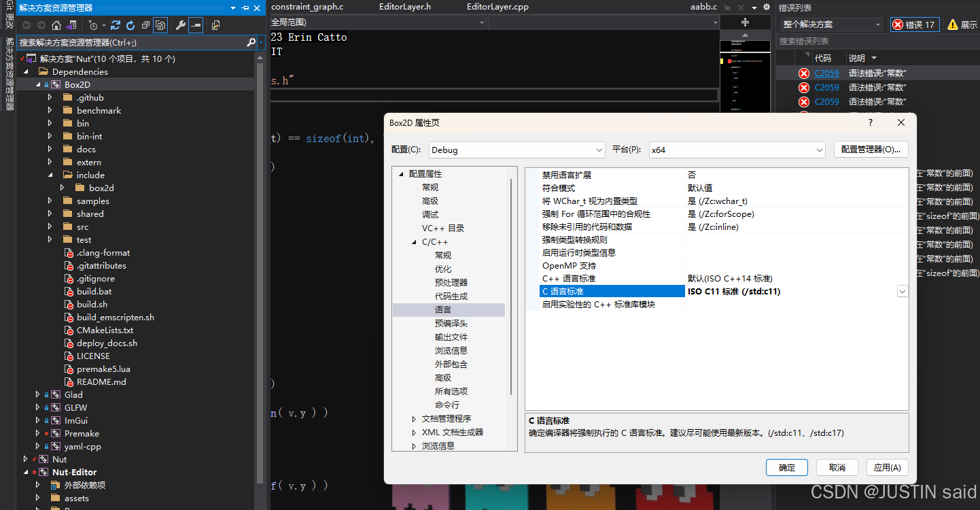This screenshot has height=510, width=980.
Task: Switch to the EditorLayer.cpp tab
Action: 497,7
